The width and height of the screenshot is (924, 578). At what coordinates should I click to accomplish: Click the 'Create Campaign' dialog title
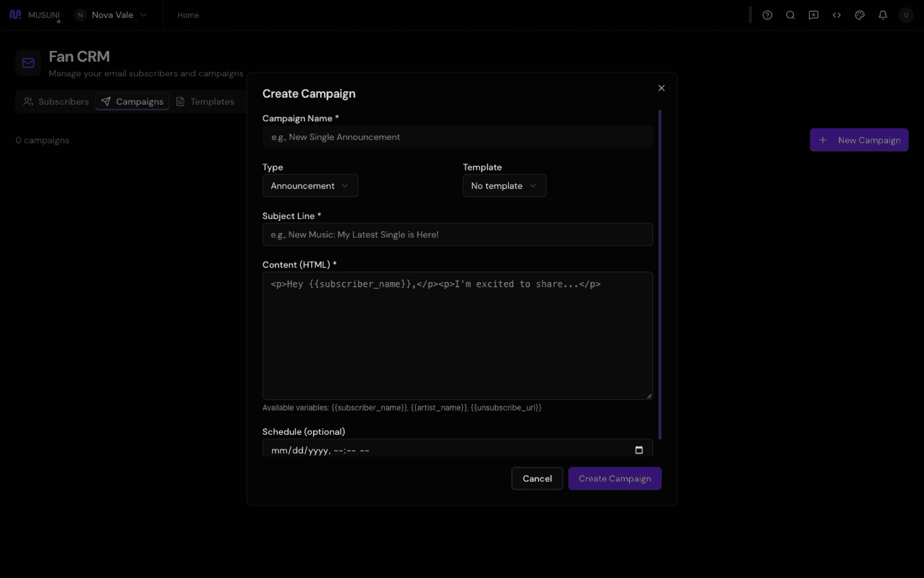(309, 94)
